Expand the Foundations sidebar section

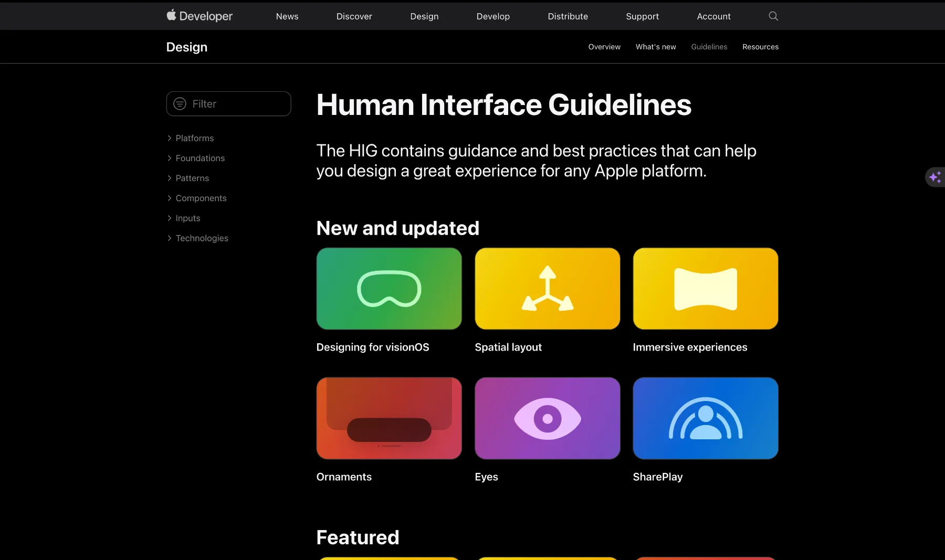coord(199,158)
